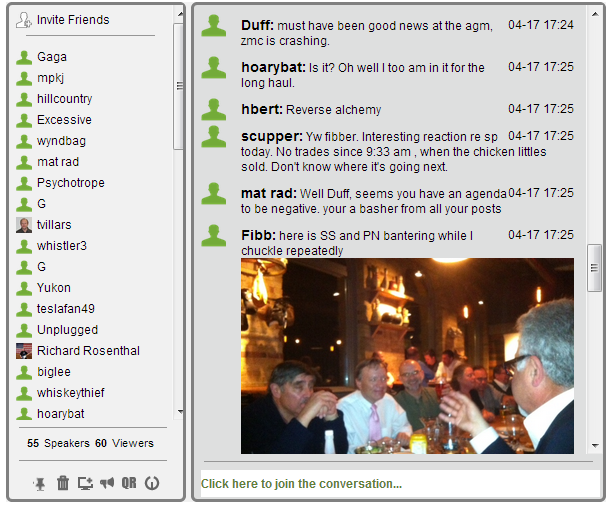Click chat scrollbar down arrow
This screenshot has width=615, height=506.
[595, 446]
